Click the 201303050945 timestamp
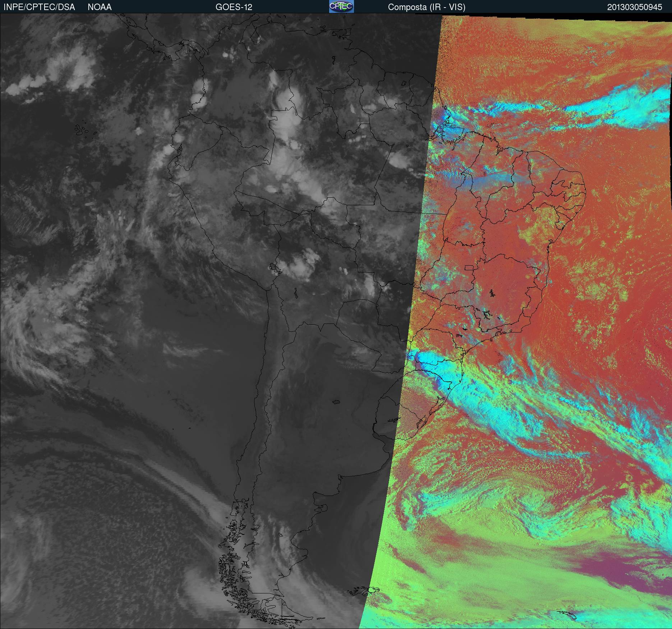This screenshot has width=672, height=629. [635, 7]
